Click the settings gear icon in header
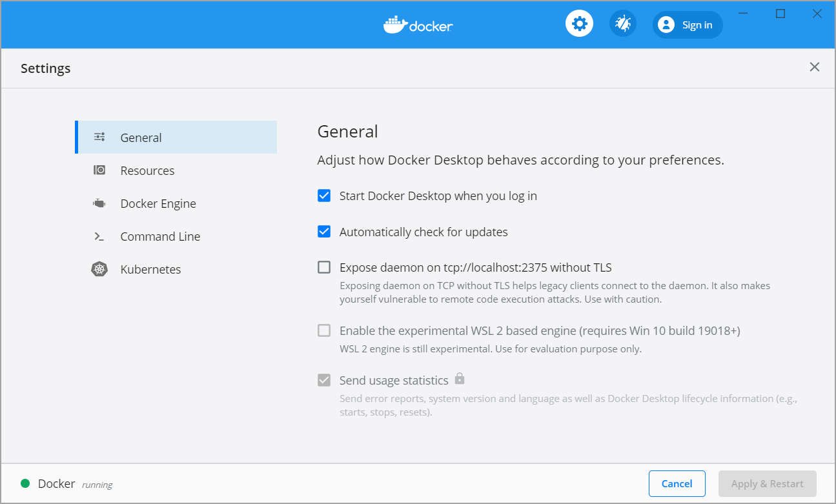836x504 pixels. point(579,25)
